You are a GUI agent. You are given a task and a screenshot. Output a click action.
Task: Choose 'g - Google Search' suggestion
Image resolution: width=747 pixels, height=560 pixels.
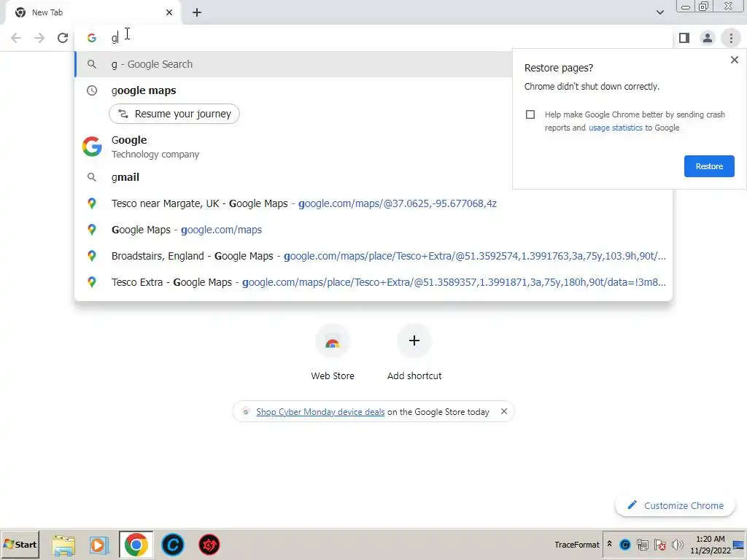(294, 64)
